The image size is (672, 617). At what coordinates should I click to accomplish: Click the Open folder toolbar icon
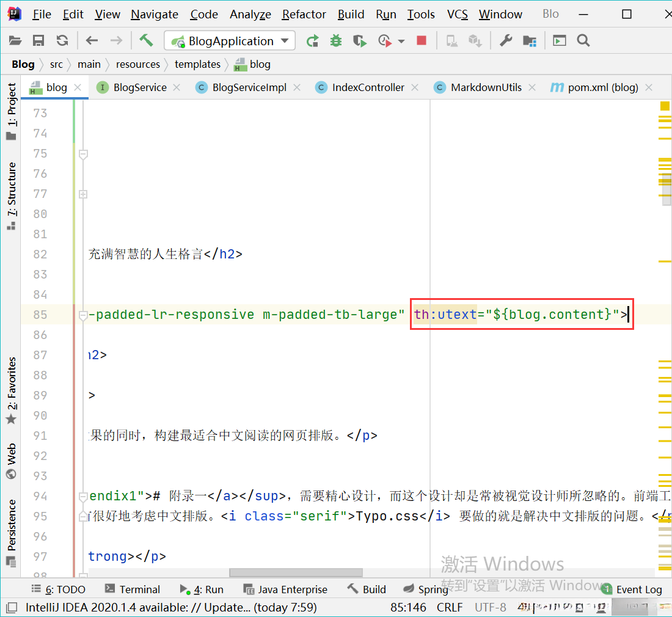[x=15, y=41]
